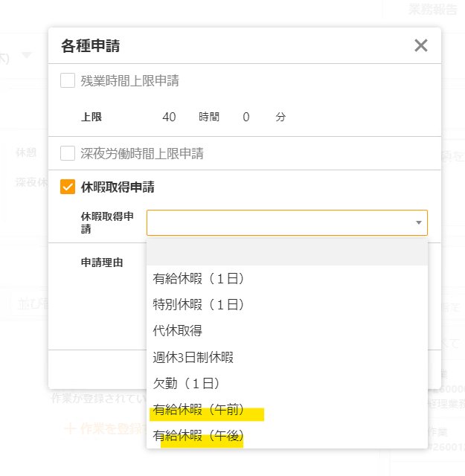
Task: Pick 代休取得 from the dropdown list
Action: (178, 331)
